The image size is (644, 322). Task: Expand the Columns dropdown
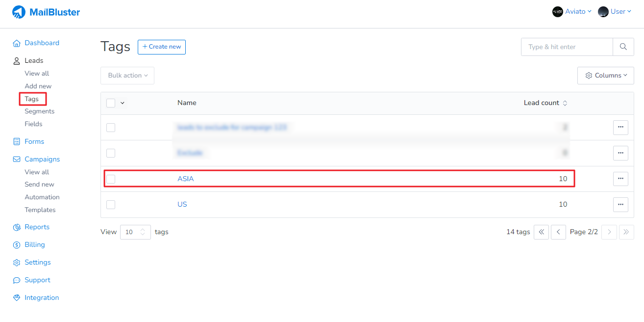[x=605, y=76]
